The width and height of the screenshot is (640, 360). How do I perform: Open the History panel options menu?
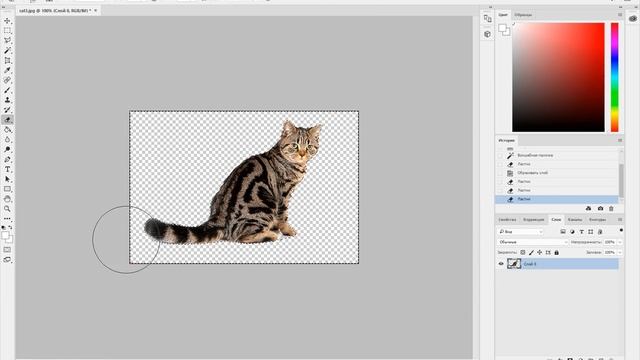tap(620, 140)
